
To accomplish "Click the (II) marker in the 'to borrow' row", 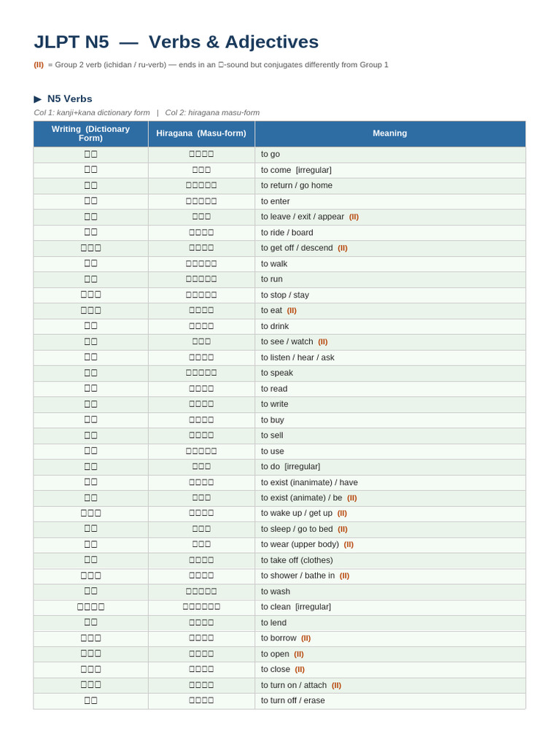I will click(306, 638).
